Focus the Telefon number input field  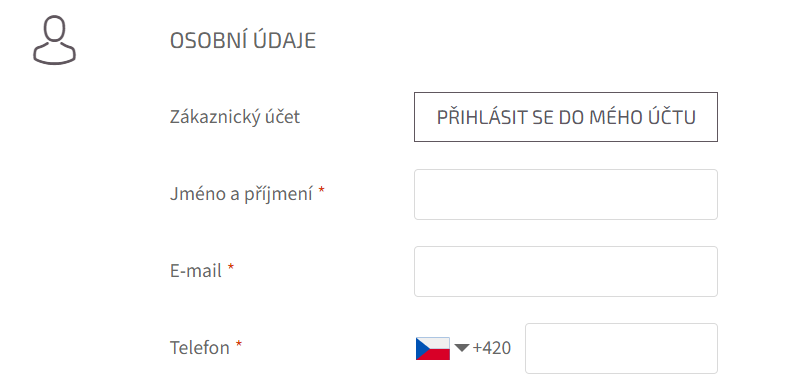621,349
